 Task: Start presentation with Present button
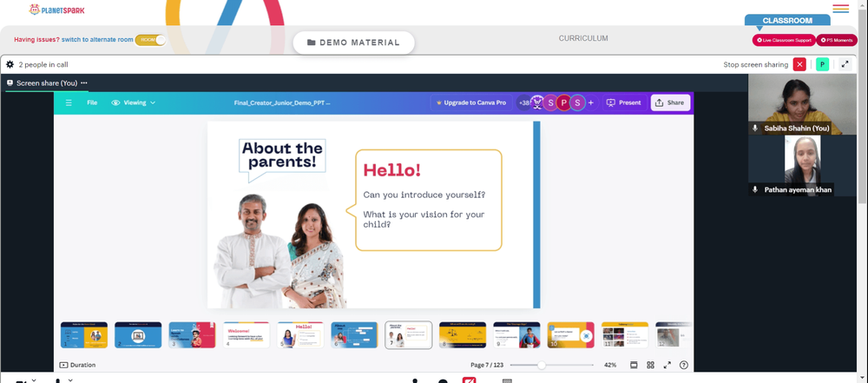pyautogui.click(x=624, y=102)
